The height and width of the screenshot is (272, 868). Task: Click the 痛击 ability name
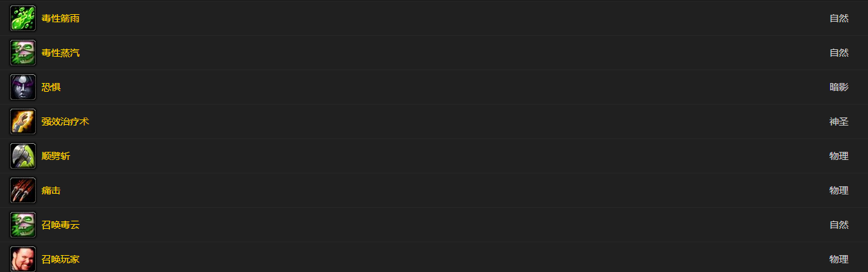pyautogui.click(x=51, y=190)
